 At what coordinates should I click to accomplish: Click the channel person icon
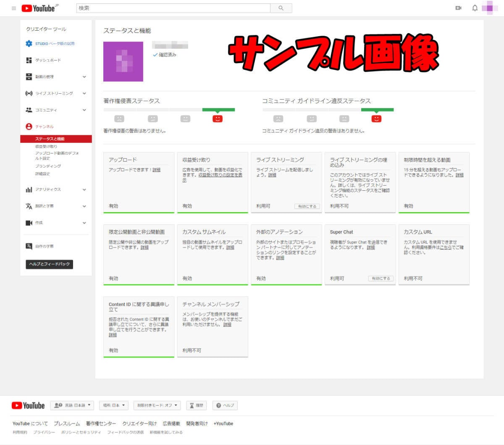coord(29,126)
